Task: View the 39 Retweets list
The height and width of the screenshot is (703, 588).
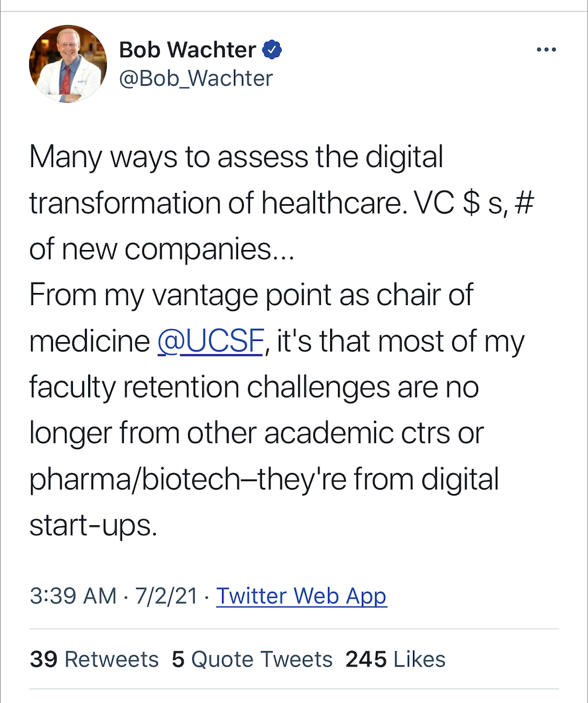Action: tap(94, 659)
